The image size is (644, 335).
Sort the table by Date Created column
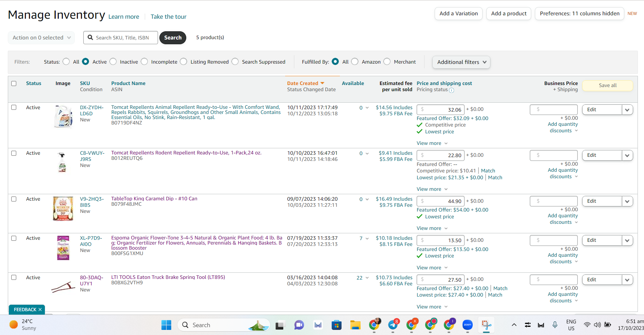[x=302, y=83]
